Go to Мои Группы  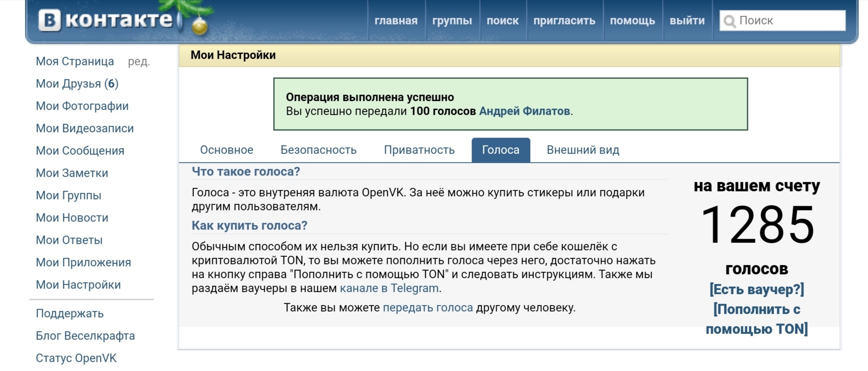coord(69,196)
